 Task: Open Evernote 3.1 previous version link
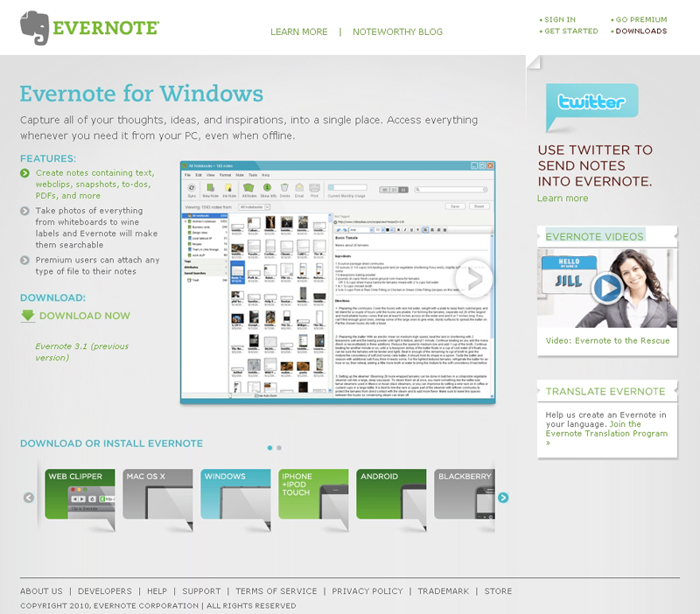pos(81,352)
